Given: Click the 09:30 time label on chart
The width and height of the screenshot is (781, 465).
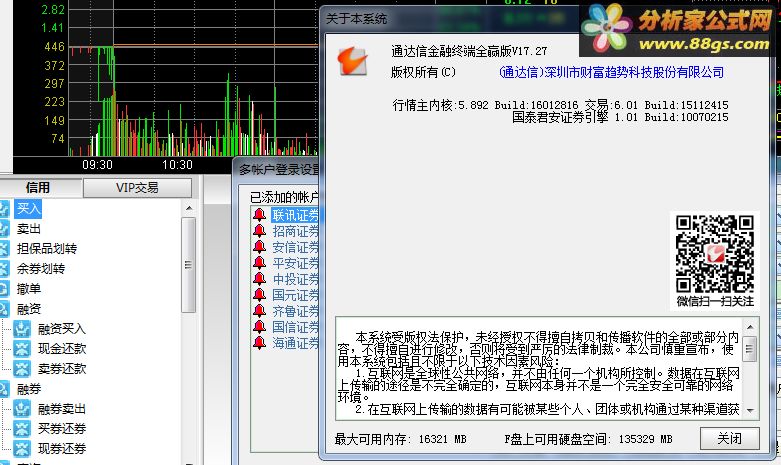Looking at the screenshot, I should (x=97, y=165).
